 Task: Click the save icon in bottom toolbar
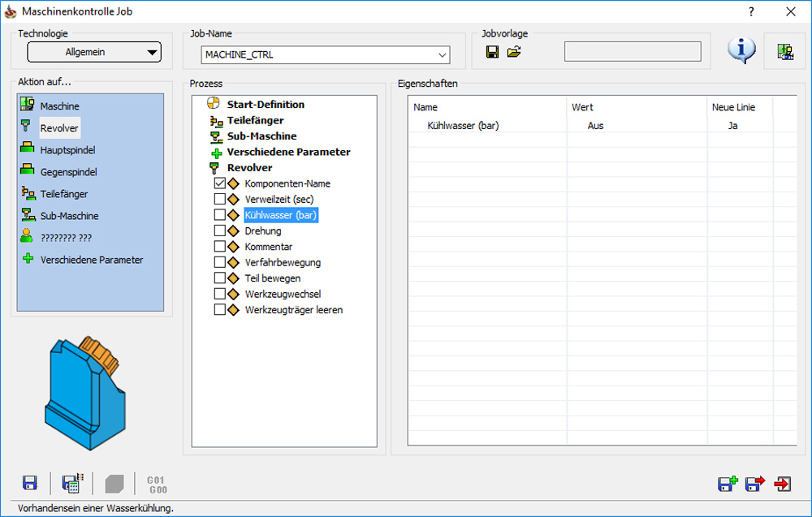pos(30,483)
